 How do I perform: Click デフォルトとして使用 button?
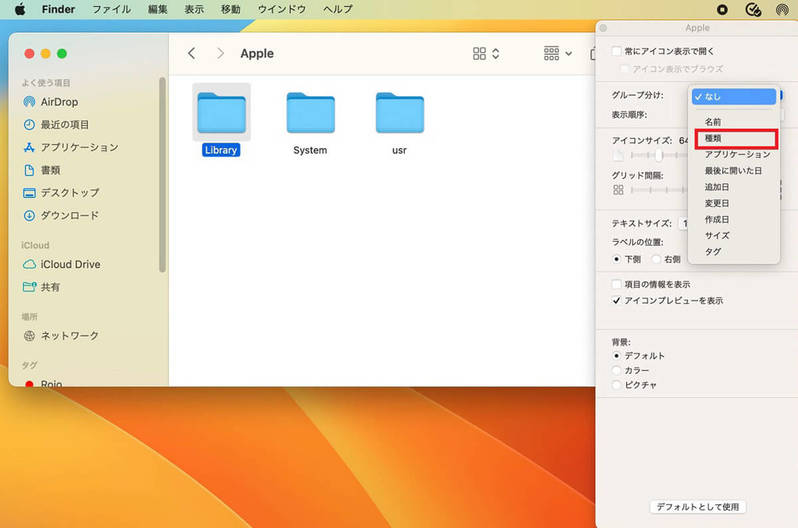click(x=697, y=507)
